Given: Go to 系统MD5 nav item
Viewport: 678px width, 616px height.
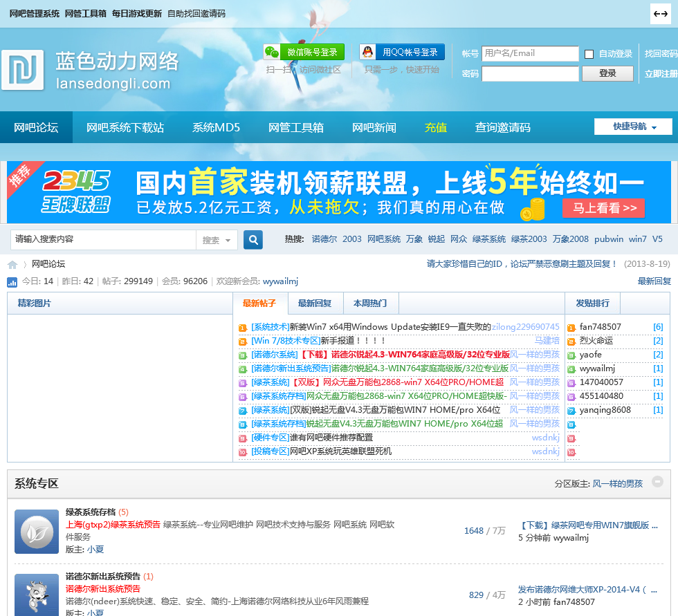Looking at the screenshot, I should 216,127.
